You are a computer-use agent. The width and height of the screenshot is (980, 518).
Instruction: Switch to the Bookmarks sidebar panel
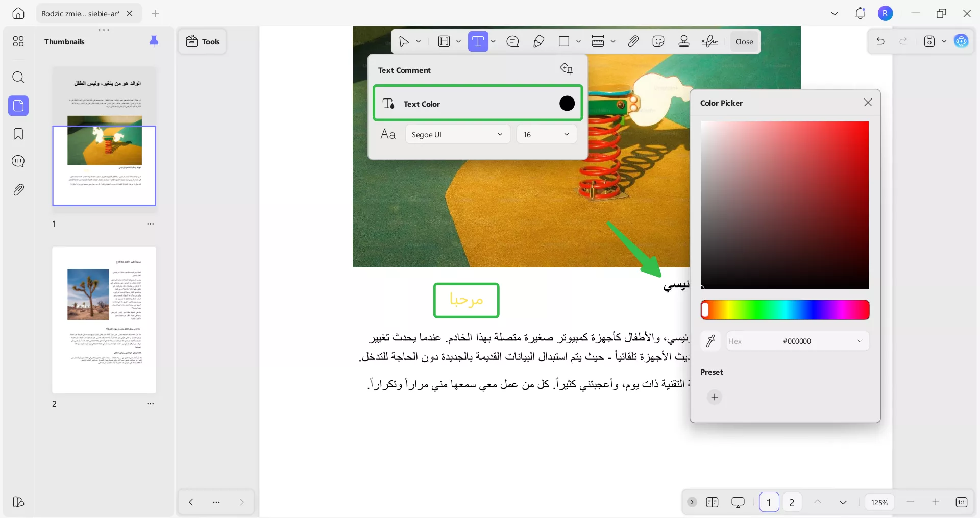pyautogui.click(x=18, y=134)
